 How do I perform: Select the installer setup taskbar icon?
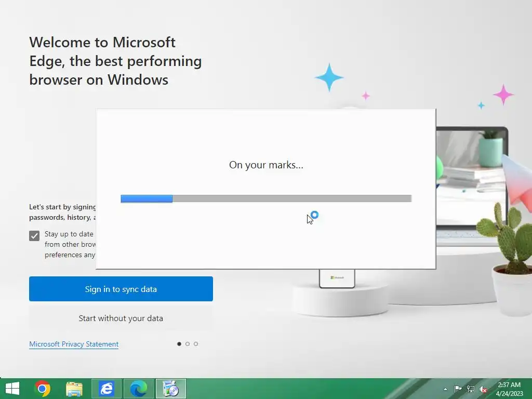(x=170, y=389)
